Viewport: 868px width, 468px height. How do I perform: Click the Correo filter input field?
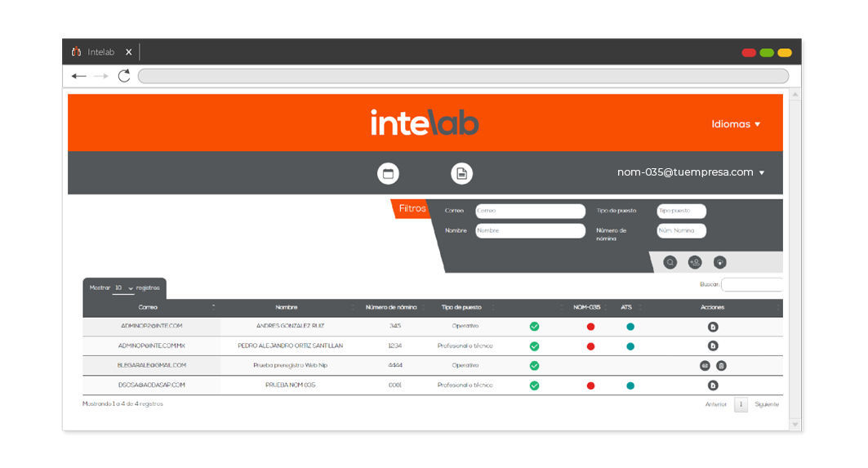point(530,211)
